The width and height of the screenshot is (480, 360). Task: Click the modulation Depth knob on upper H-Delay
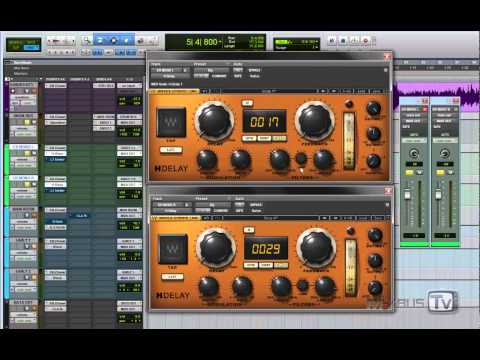tap(207, 160)
